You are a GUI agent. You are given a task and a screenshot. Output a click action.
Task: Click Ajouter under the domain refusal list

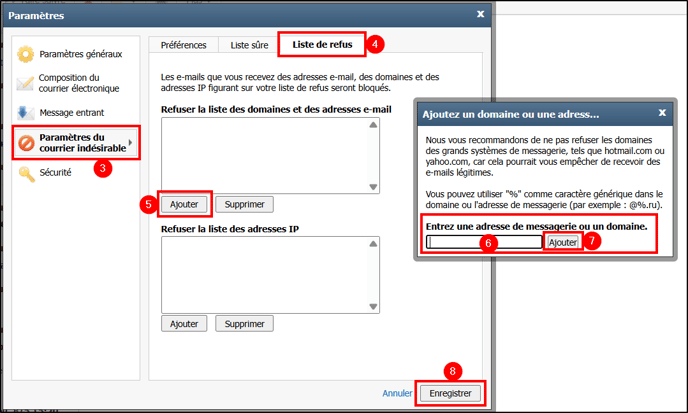(x=184, y=205)
